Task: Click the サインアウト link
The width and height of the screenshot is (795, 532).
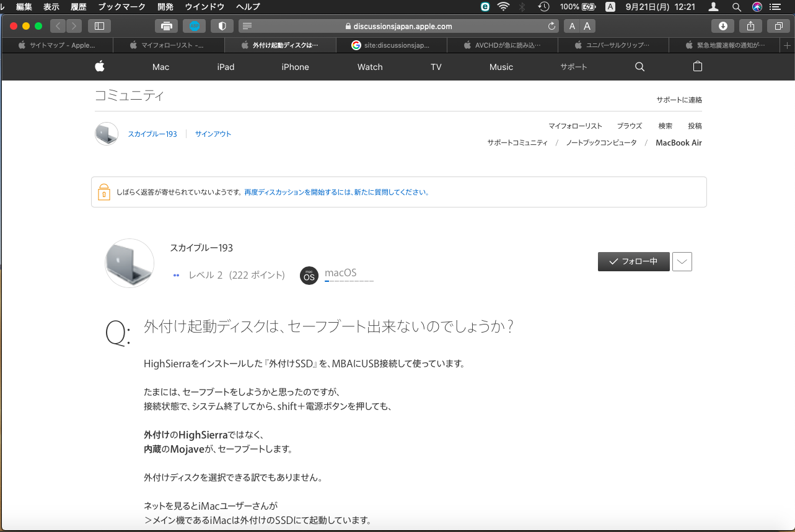Action: [x=213, y=134]
